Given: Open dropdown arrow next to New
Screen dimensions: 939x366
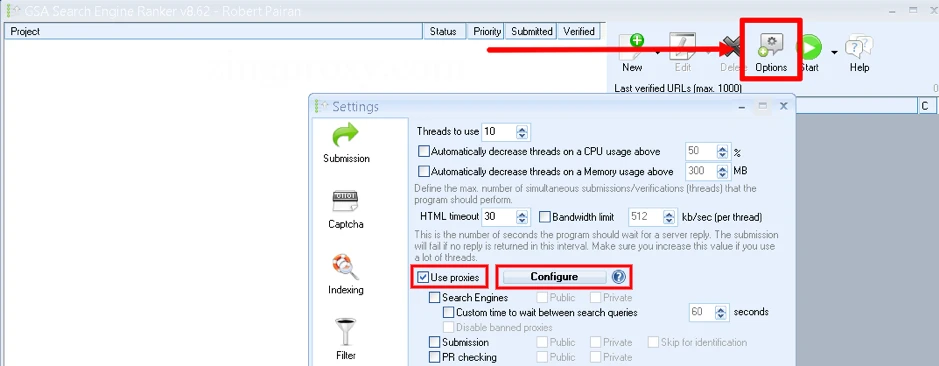Looking at the screenshot, I should click(x=659, y=52).
